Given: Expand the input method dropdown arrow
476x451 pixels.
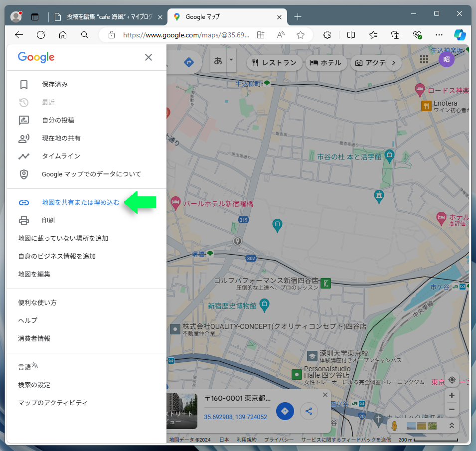Looking at the screenshot, I should 231,60.
